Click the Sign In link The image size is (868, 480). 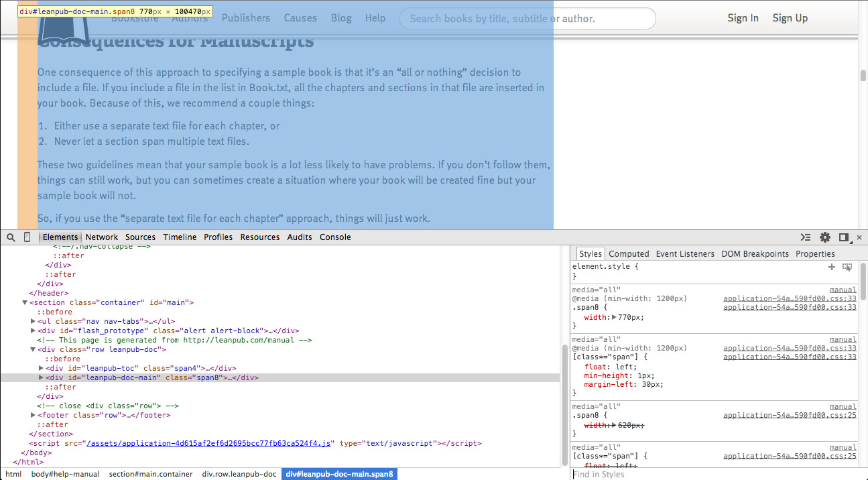pos(743,18)
